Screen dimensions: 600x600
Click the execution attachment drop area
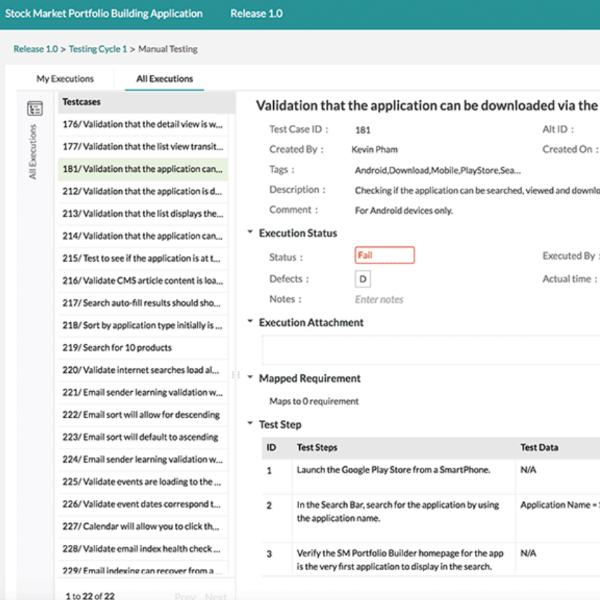431,350
